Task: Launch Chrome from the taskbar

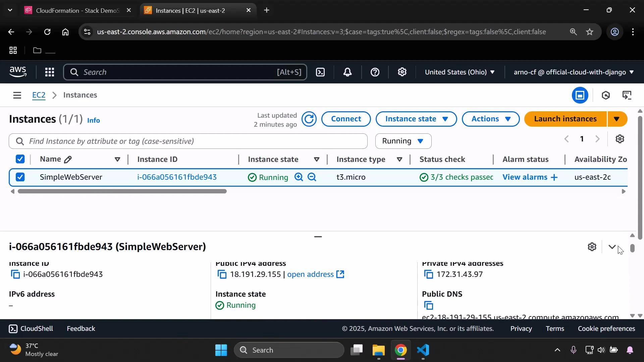Action: (x=401, y=350)
